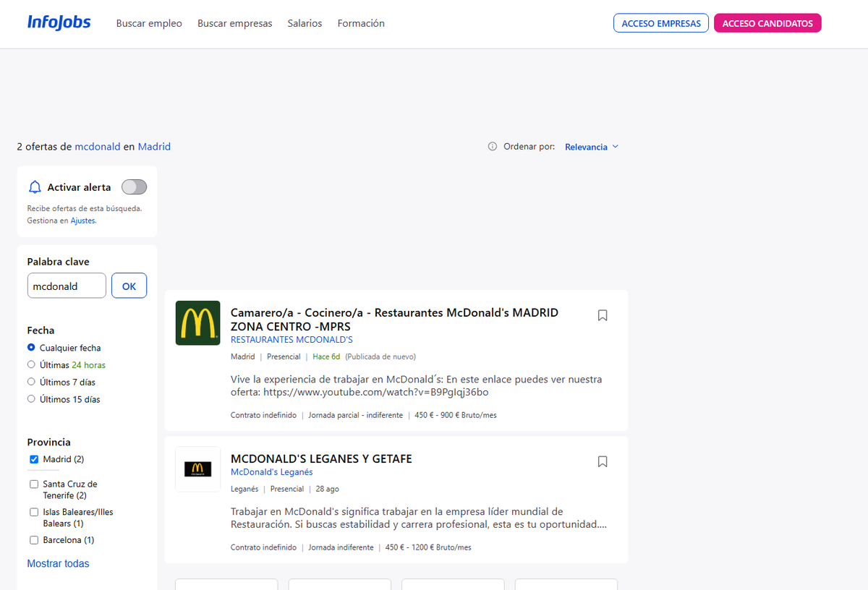This screenshot has height=590, width=868.
Task: Select Últimas 24 horas date filter
Action: (x=31, y=365)
